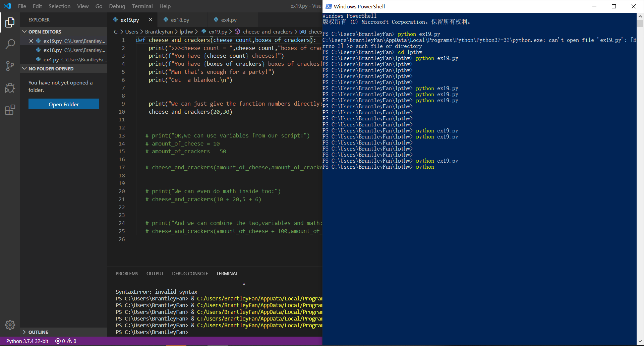Open the Search view icon

click(10, 44)
